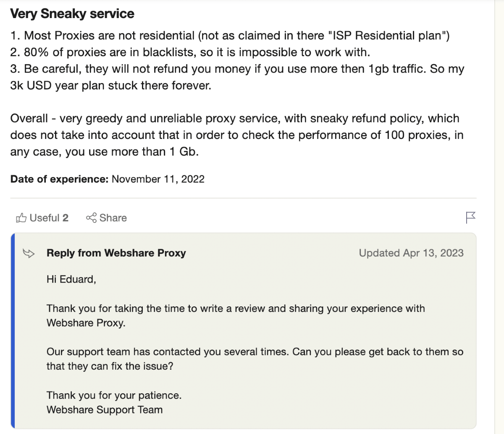Click 'Reply from Webshare Proxy' heading
Viewport: 504px width, 434px height.
pyautogui.click(x=116, y=253)
